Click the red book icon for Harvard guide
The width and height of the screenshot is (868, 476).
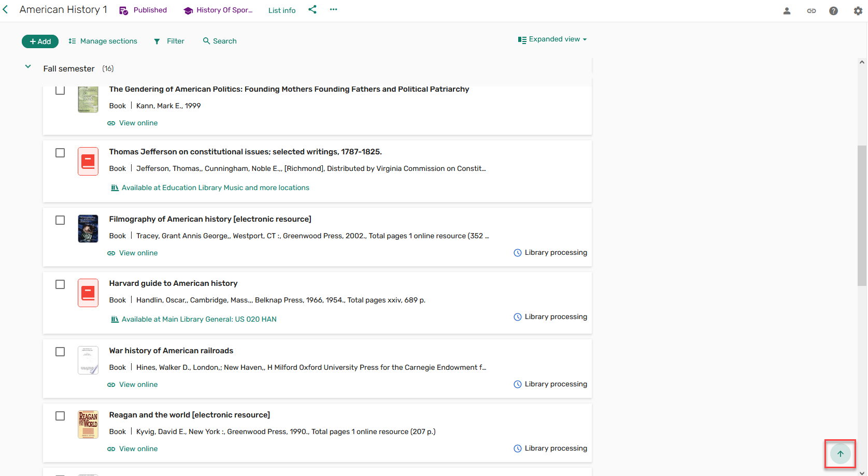88,293
